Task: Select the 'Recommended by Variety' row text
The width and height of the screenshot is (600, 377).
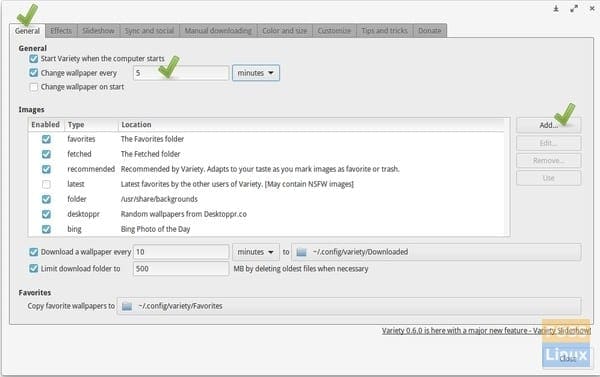Action: pos(260,169)
